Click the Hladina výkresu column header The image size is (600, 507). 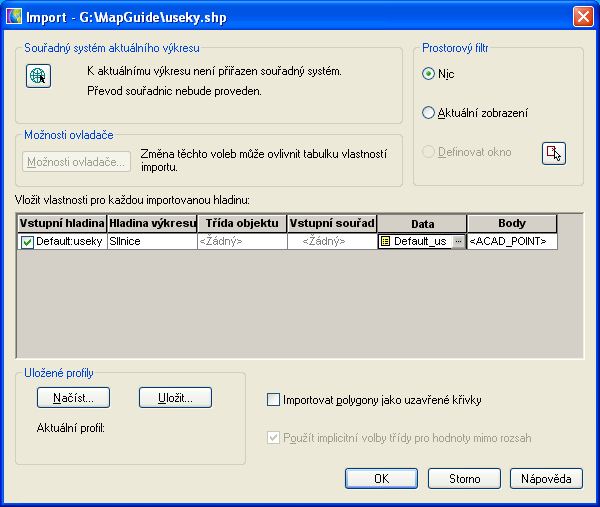(151, 223)
